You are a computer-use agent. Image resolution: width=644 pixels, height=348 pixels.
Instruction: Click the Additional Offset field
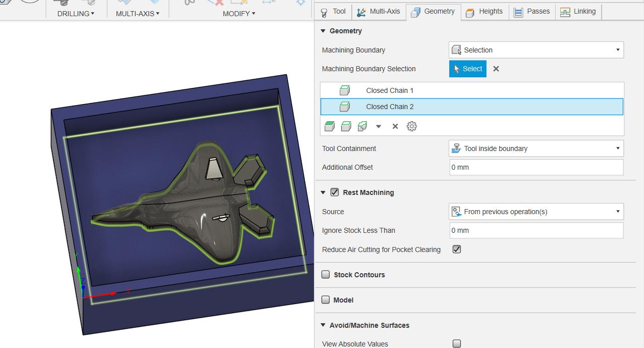(536, 167)
